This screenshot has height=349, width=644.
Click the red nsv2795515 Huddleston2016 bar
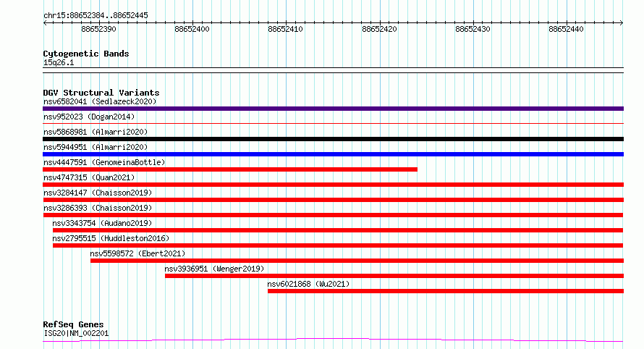click(338, 245)
